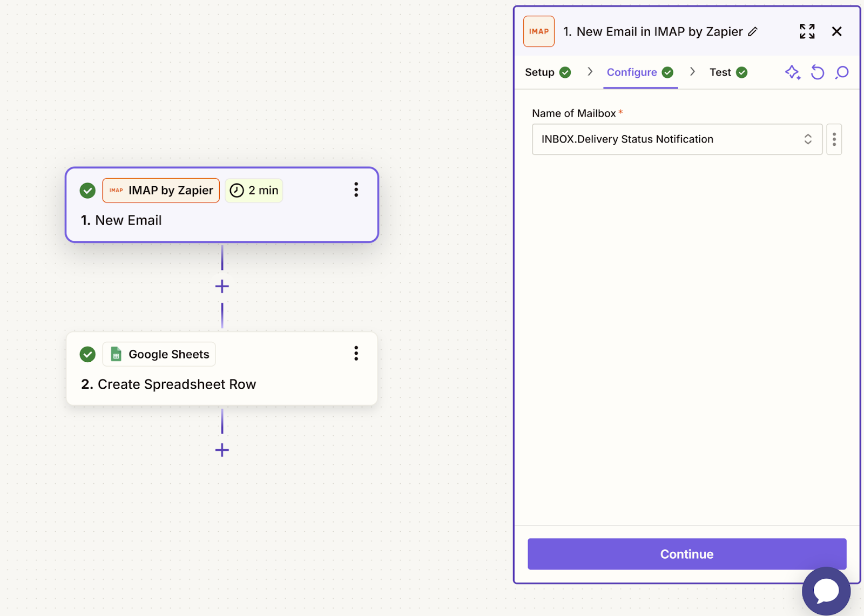Click the Configure tab green checkmark

tap(667, 72)
